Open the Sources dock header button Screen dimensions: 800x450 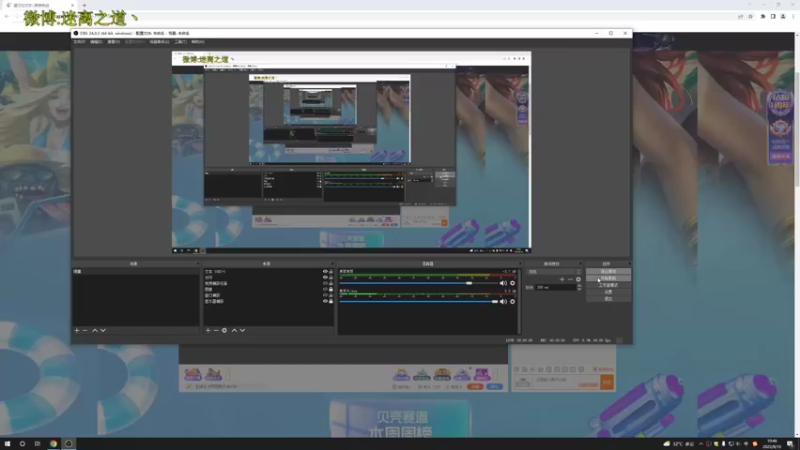[332, 264]
